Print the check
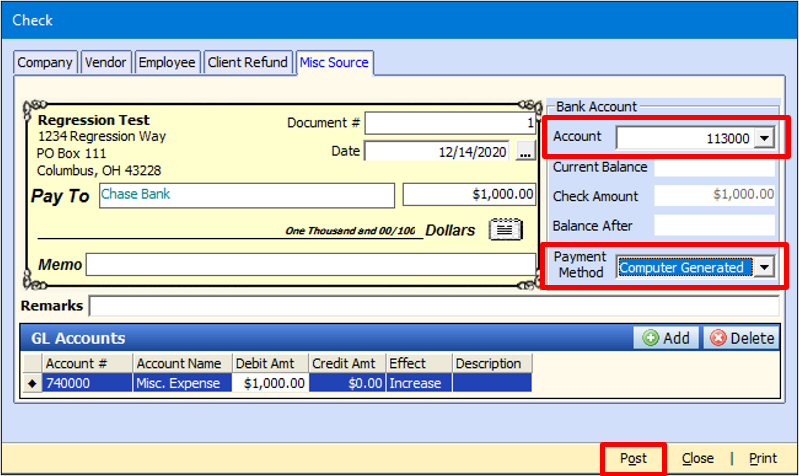This screenshot has width=799, height=476. pyautogui.click(x=763, y=459)
